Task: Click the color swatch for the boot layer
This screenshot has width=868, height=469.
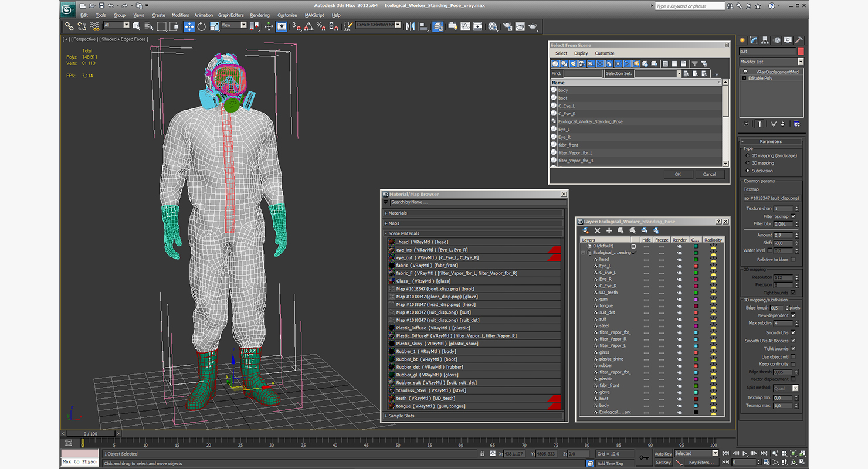Action: point(696,399)
